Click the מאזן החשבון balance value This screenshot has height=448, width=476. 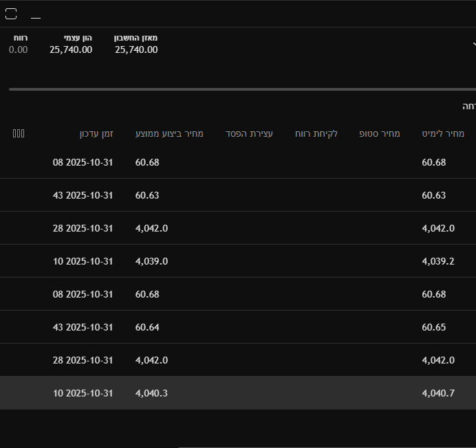(136, 49)
